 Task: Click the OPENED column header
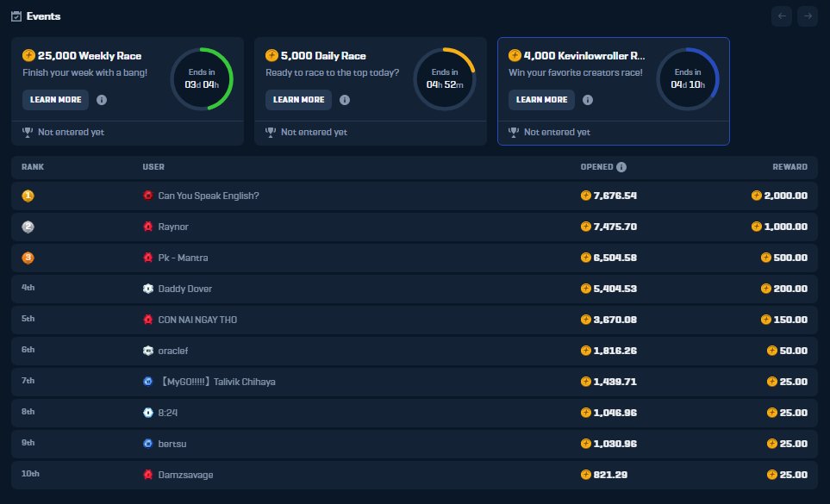pyautogui.click(x=596, y=167)
